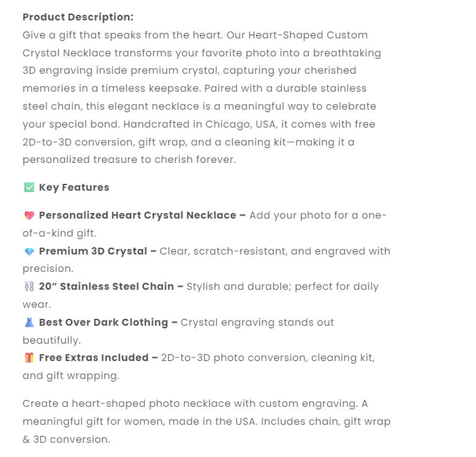Click the text "Stylish and durable; perfect for daily"
Screen dimensions: 476x457
pos(282,287)
